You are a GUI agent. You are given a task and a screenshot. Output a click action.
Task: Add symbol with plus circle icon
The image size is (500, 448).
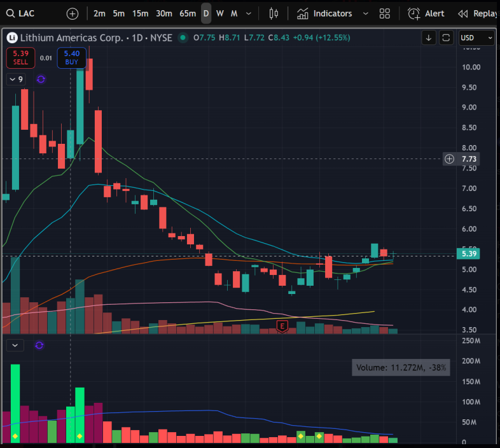tap(73, 14)
